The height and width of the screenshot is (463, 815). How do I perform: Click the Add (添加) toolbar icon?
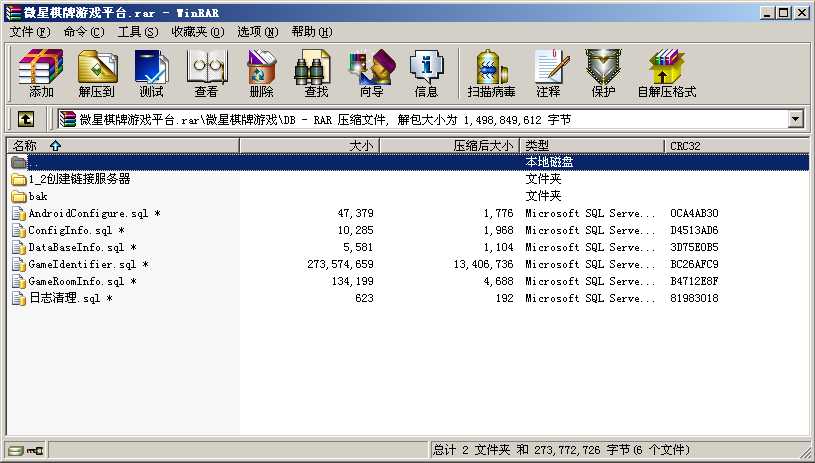click(41, 73)
